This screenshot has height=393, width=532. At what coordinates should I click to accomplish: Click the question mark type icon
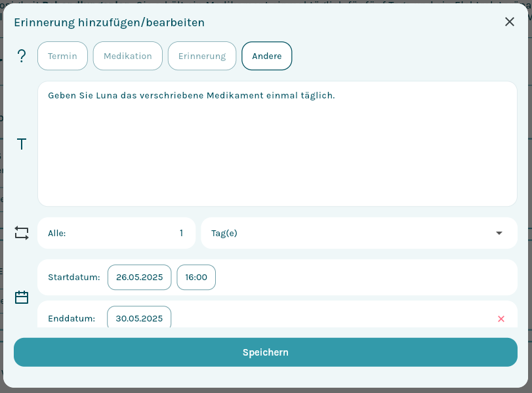coord(22,56)
